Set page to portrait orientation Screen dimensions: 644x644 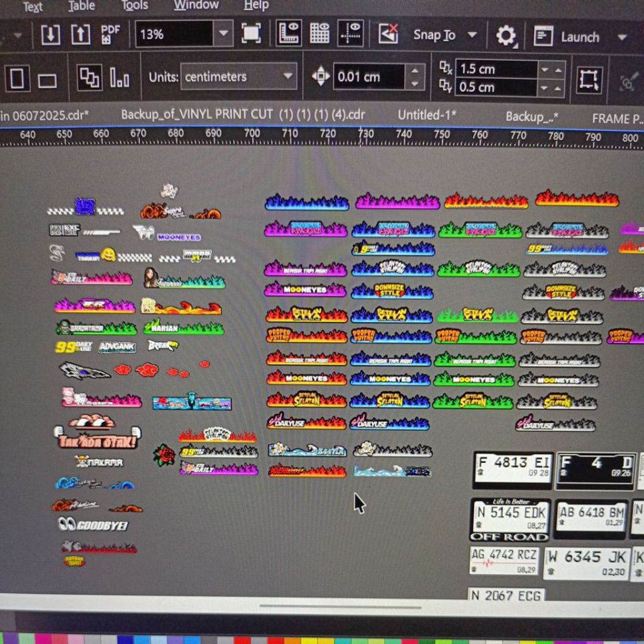tap(17, 79)
